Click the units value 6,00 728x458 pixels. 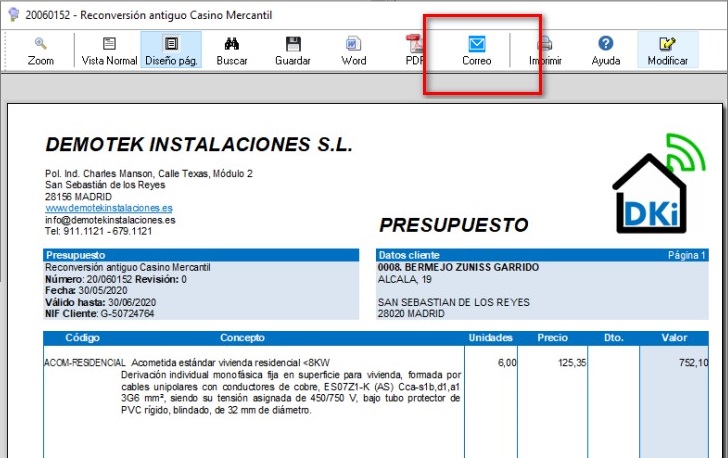507,363
